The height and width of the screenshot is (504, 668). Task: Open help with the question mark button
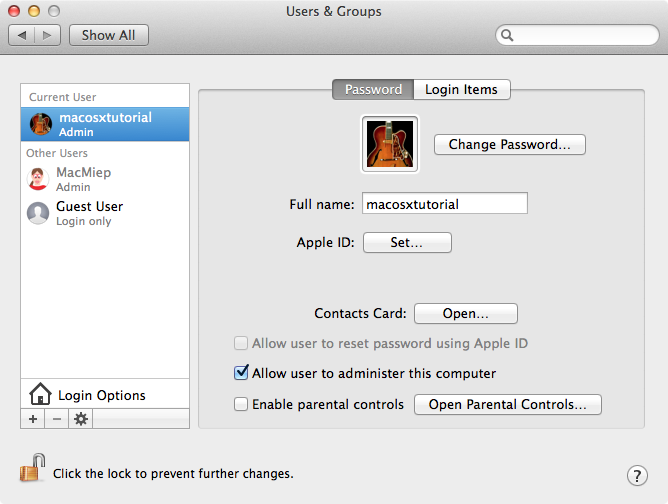[x=637, y=475]
